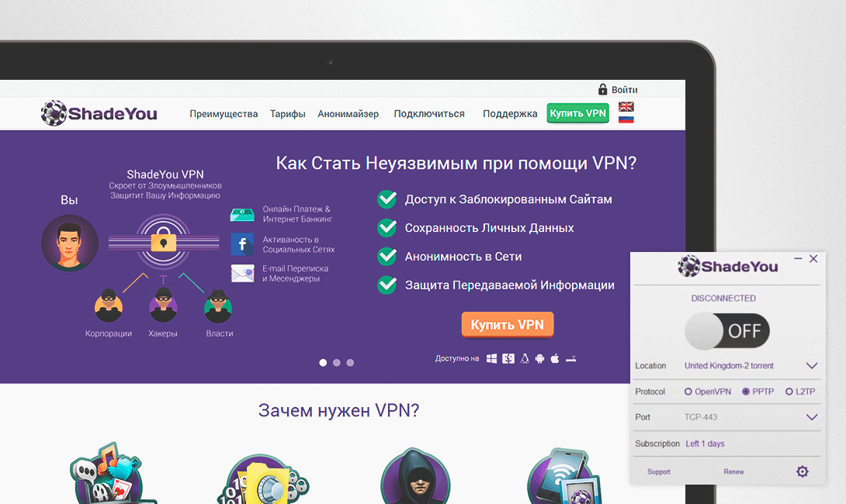Click the 'Вы' user avatar
846x504 pixels.
[70, 243]
